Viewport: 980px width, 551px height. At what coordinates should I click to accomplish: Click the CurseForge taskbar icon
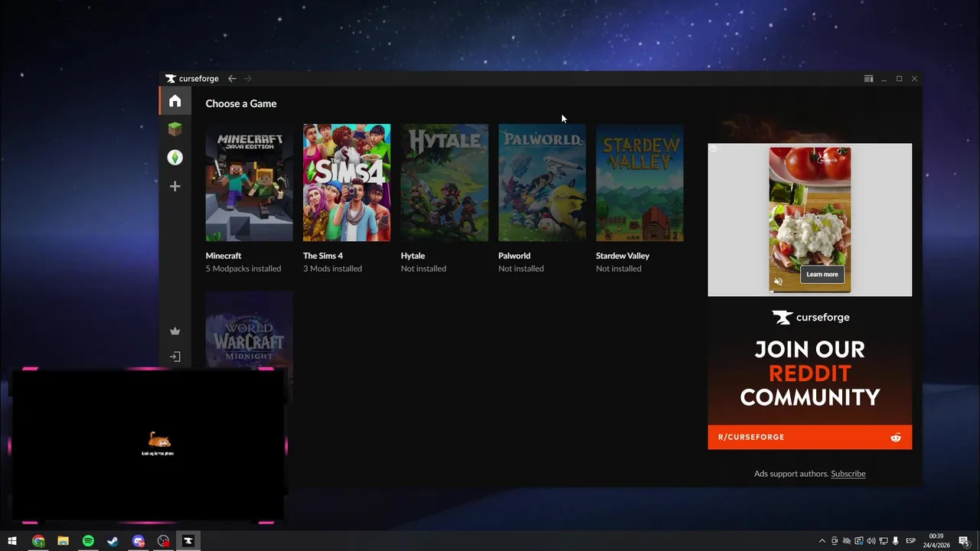[x=188, y=541]
